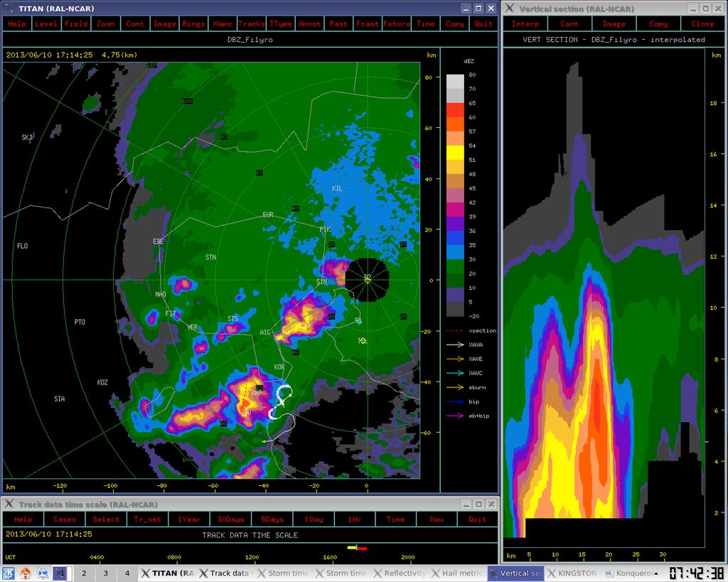This screenshot has width=728, height=582.
Task: Click the X icon in TITAN title bar
Action: tap(9, 9)
